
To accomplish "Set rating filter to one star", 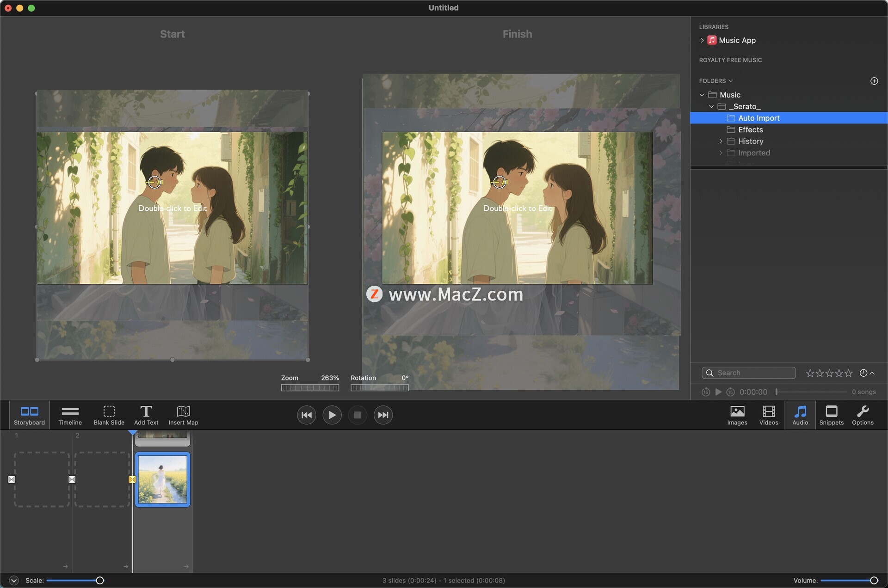I will point(810,373).
